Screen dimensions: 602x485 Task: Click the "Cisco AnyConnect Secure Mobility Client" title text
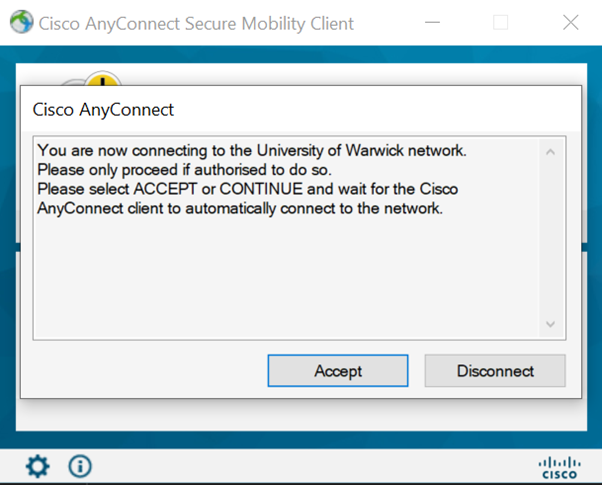click(x=196, y=23)
